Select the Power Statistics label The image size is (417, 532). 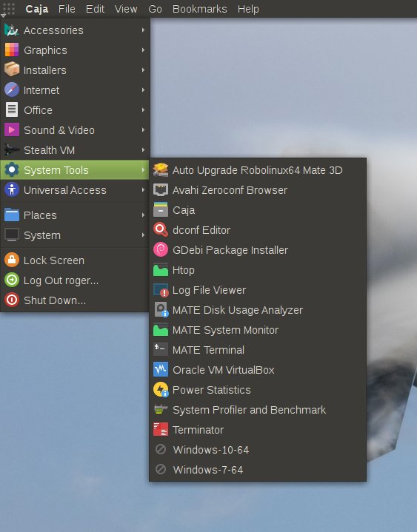point(212,390)
